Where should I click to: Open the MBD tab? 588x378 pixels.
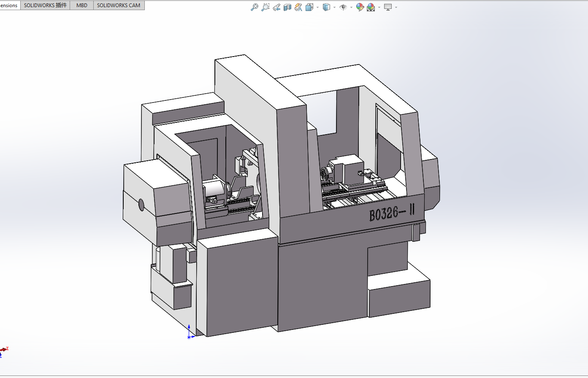82,5
